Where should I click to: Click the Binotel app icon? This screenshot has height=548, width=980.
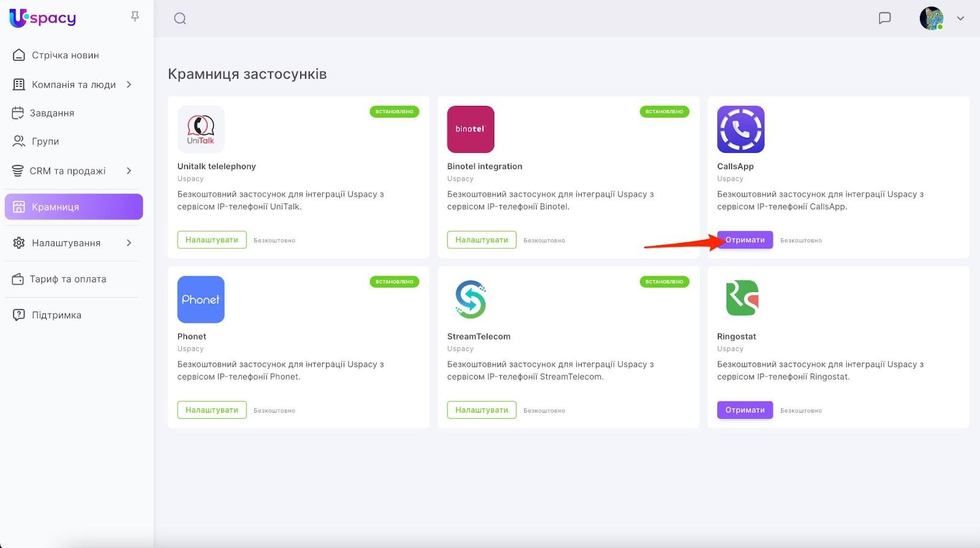click(470, 129)
